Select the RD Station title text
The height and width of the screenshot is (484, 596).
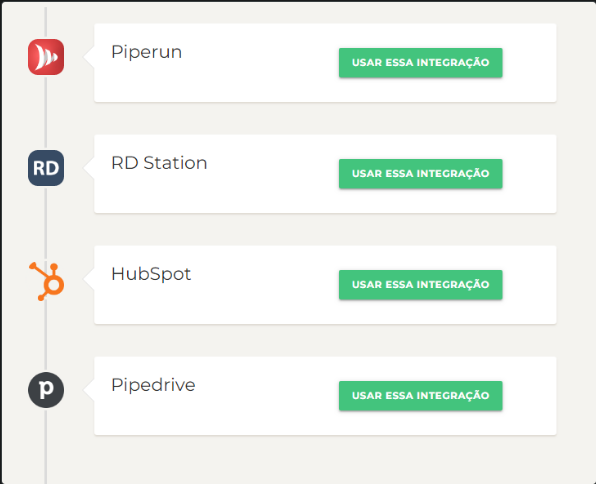(x=159, y=163)
